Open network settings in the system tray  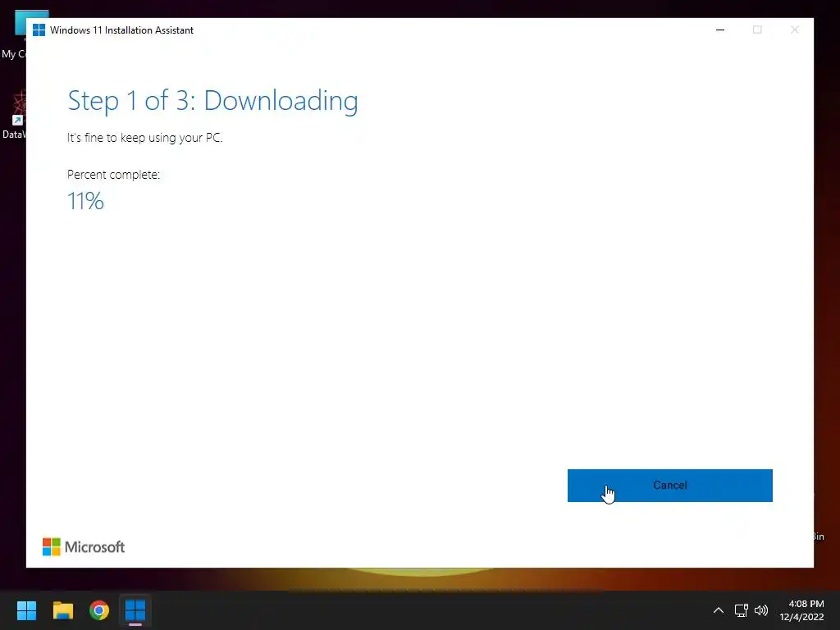point(741,610)
